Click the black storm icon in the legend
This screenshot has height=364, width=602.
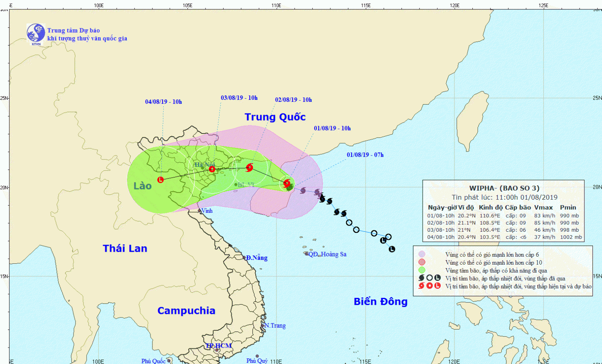[421, 278]
